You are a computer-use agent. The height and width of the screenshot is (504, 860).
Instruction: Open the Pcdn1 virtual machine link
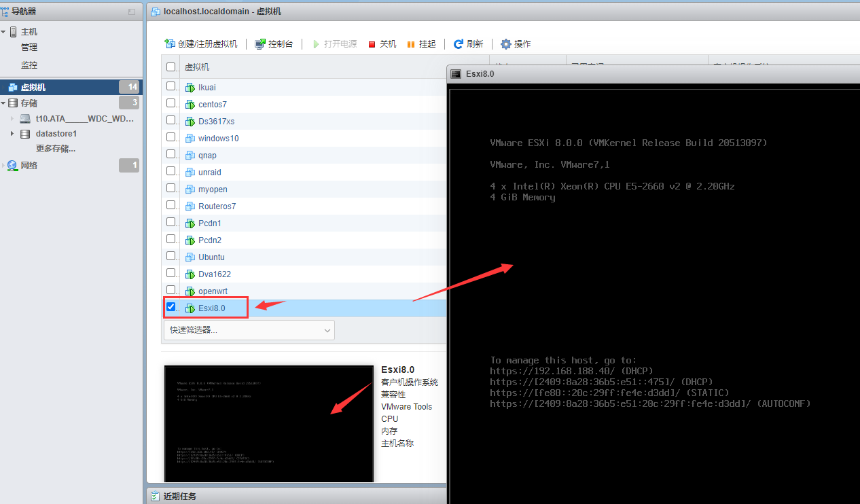point(210,223)
